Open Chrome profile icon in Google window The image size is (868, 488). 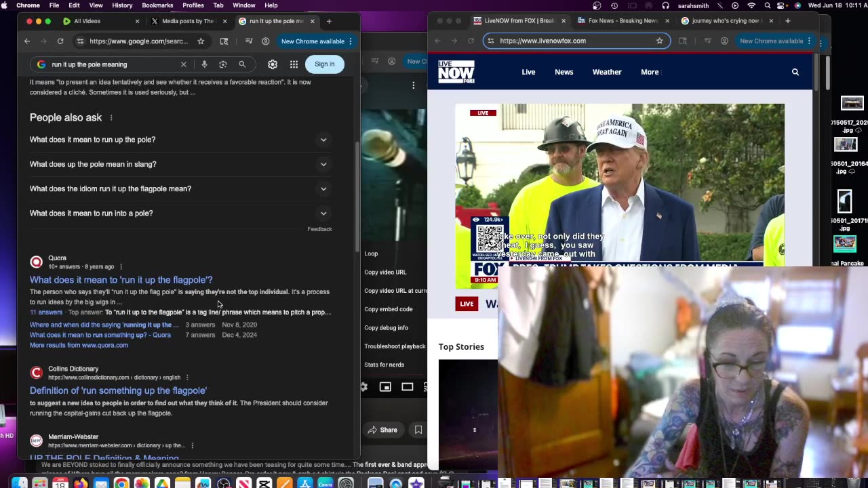click(x=265, y=41)
